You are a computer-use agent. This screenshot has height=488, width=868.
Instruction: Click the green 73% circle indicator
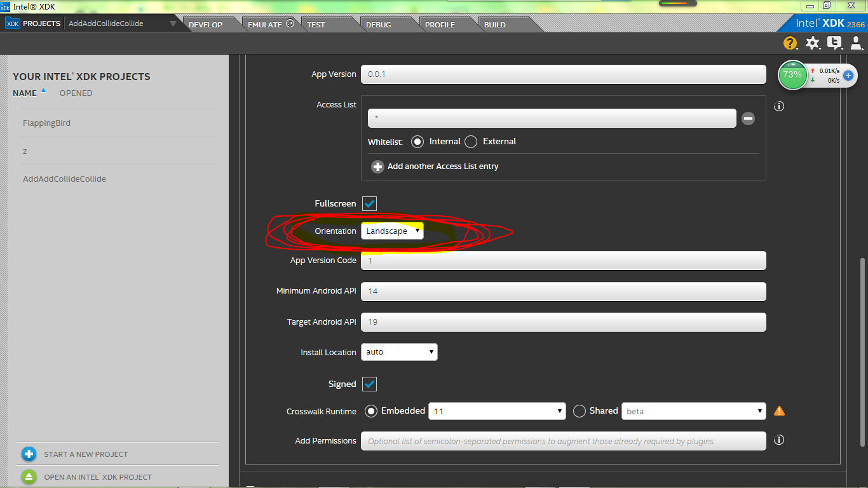pyautogui.click(x=792, y=74)
